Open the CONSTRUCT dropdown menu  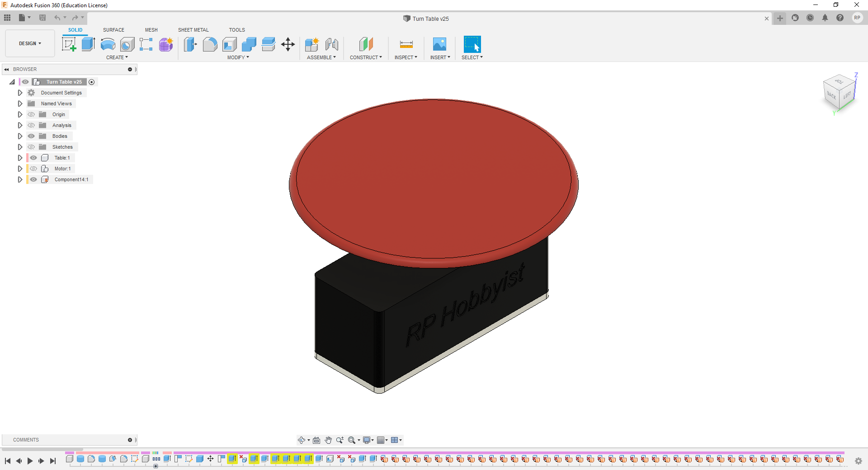click(x=366, y=57)
